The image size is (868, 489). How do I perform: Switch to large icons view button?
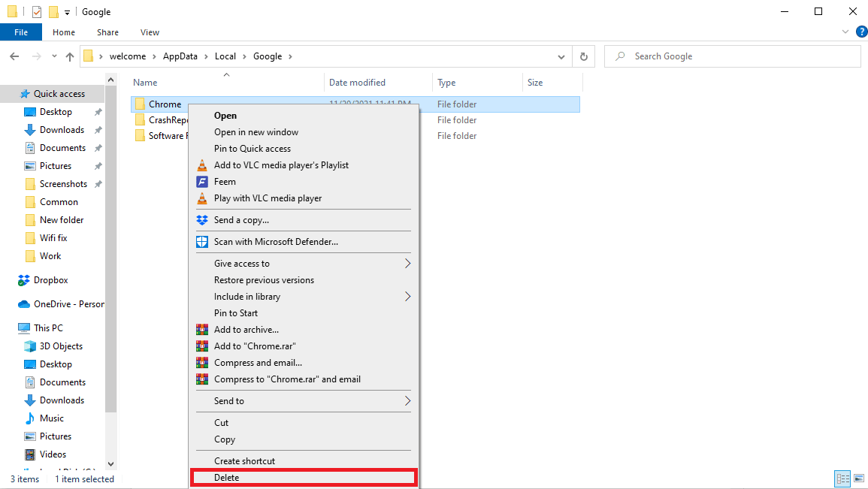coord(858,478)
